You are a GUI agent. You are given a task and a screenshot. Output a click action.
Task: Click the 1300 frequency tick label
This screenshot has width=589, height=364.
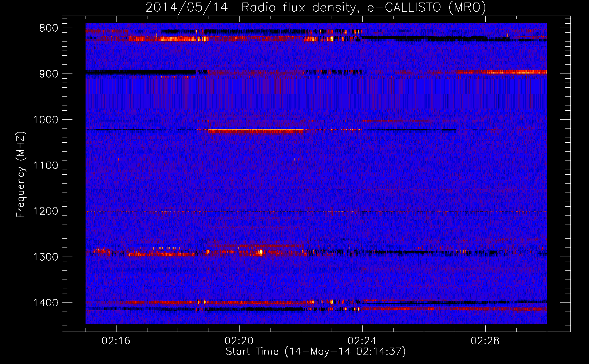pos(46,257)
